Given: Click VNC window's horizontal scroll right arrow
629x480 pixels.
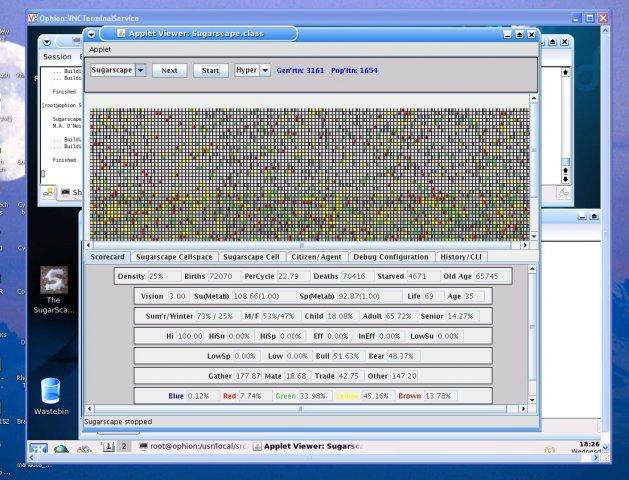Looking at the screenshot, I should tap(596, 458).
